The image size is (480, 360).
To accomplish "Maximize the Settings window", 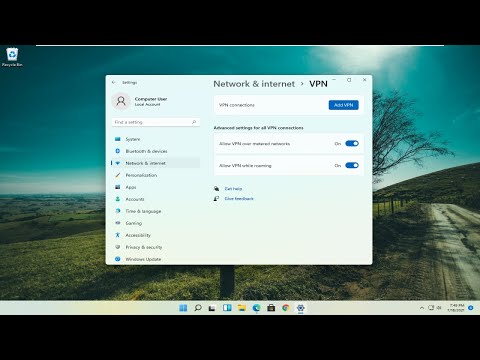I will [349, 80].
